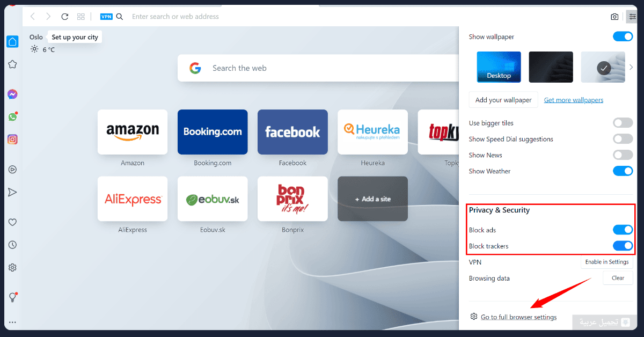Screen dimensions: 644x337
Task: Open Messenger in the sidebar
Action: pyautogui.click(x=12, y=94)
